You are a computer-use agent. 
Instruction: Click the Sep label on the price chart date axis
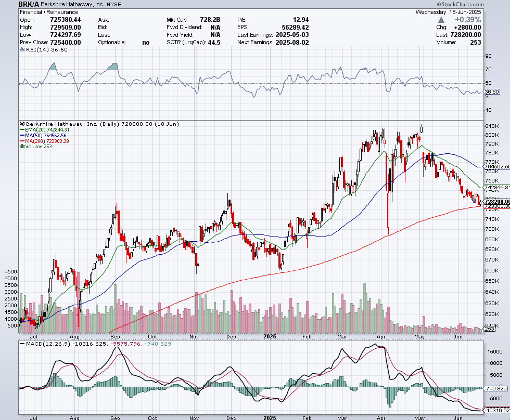(x=115, y=336)
